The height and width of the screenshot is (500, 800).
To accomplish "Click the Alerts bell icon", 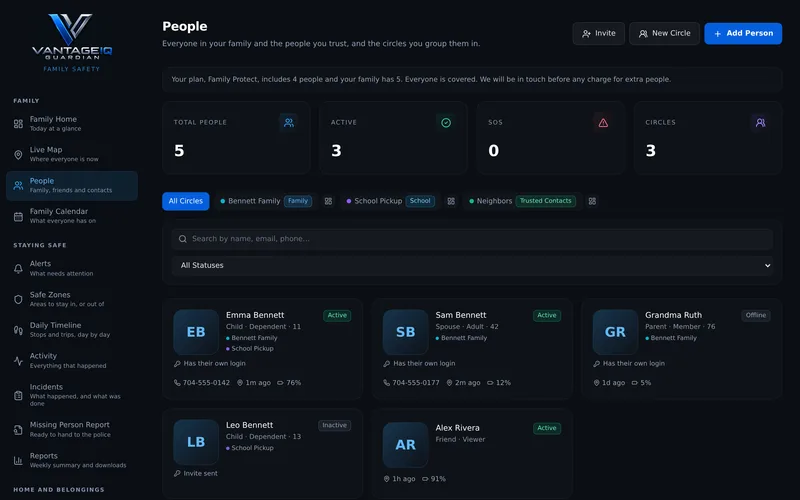I will point(18,268).
